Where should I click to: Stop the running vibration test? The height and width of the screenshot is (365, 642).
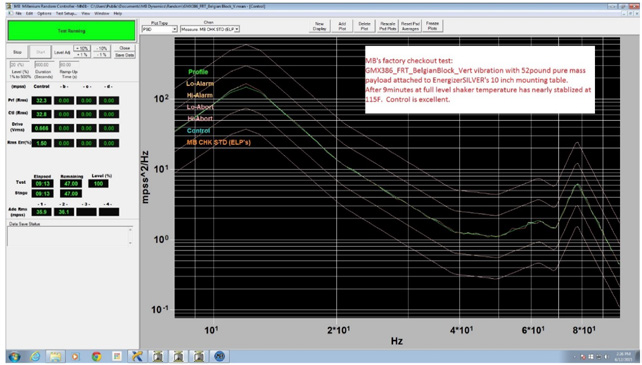click(17, 52)
